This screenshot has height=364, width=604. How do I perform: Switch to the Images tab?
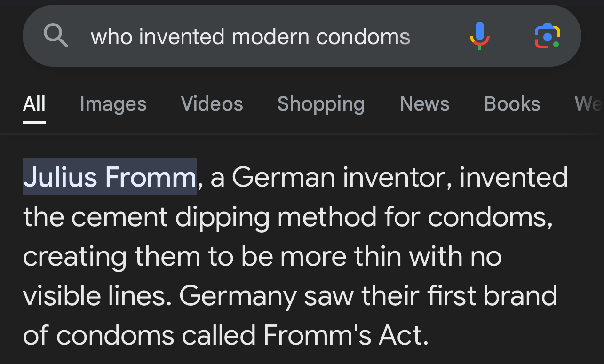[x=113, y=104]
